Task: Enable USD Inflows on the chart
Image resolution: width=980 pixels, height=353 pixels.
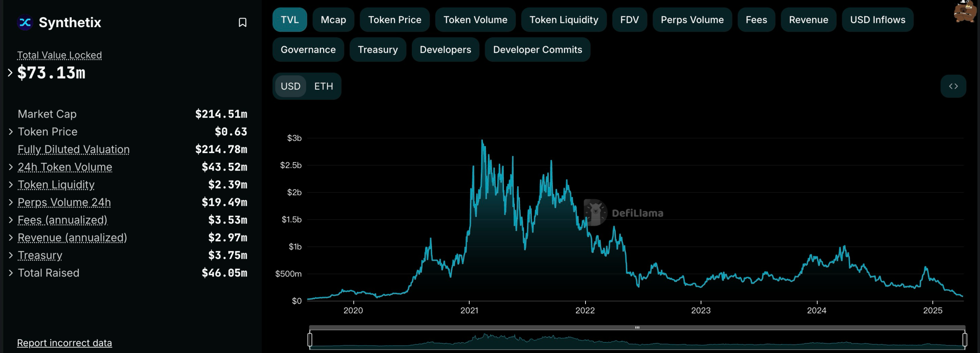Action: coord(878,20)
